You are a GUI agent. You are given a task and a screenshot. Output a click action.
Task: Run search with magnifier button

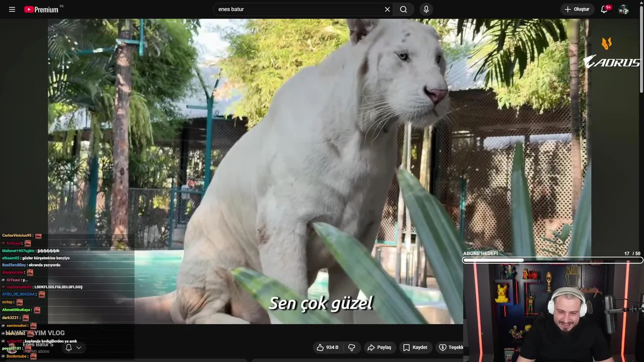click(404, 10)
